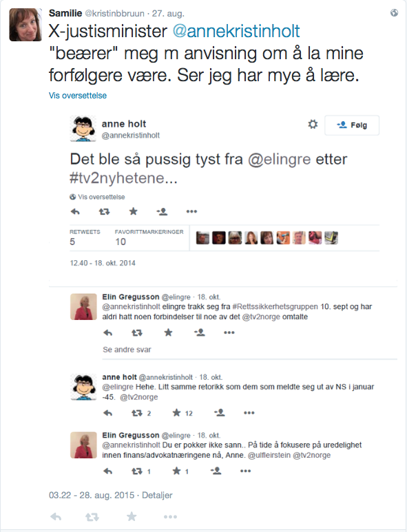407x532 pixels.
Task: Click the globe icon beside Samilie's tweet
Action: pyautogui.click(x=394, y=13)
